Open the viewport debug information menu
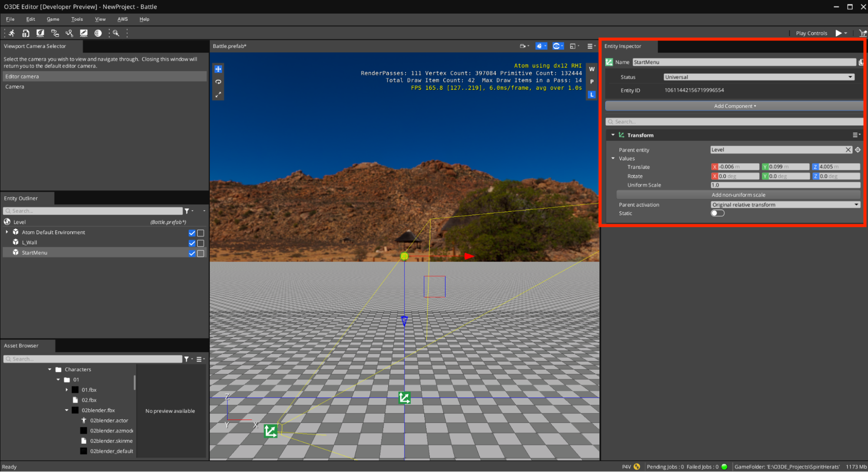This screenshot has height=472, width=868. (541, 46)
